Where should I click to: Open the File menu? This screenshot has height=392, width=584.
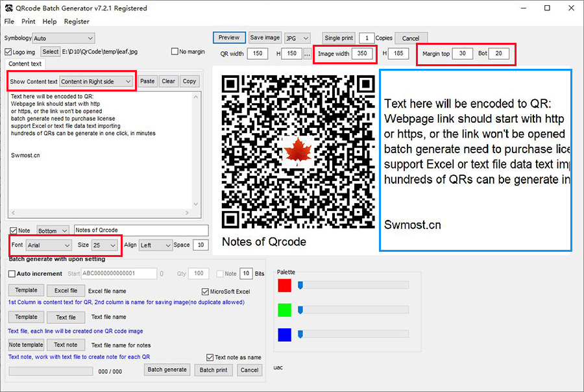tap(9, 21)
